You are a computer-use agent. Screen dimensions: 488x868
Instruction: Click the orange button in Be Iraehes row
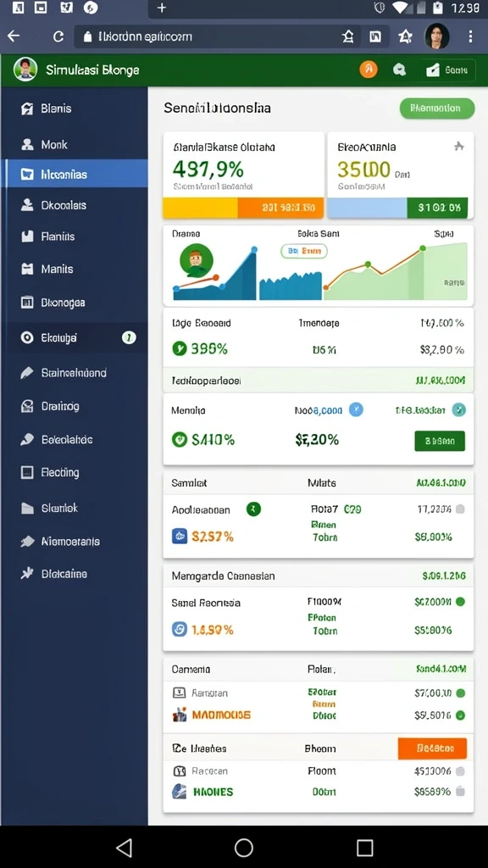coord(432,748)
